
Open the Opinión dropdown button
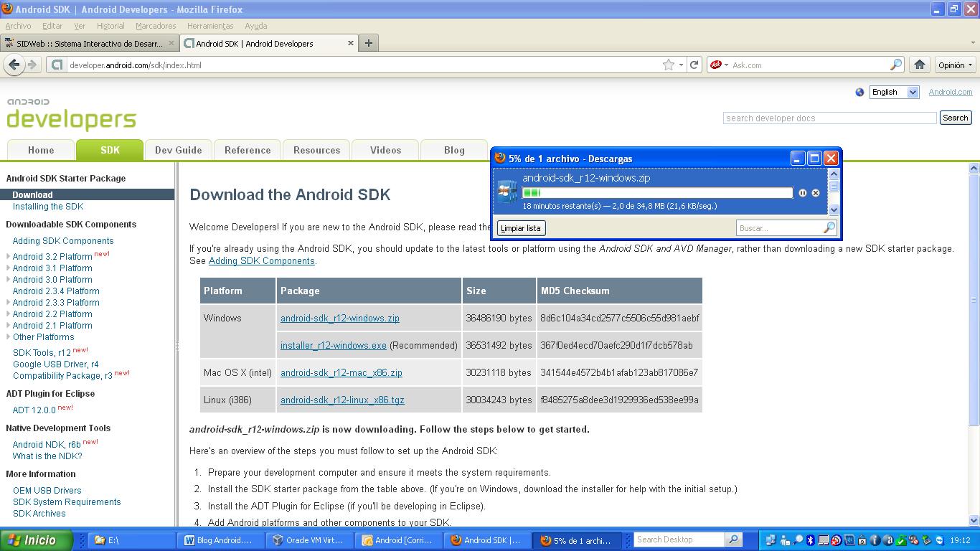tap(955, 65)
